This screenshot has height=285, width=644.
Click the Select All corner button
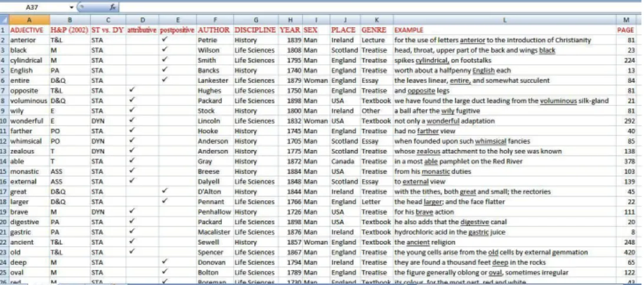click(4, 19)
